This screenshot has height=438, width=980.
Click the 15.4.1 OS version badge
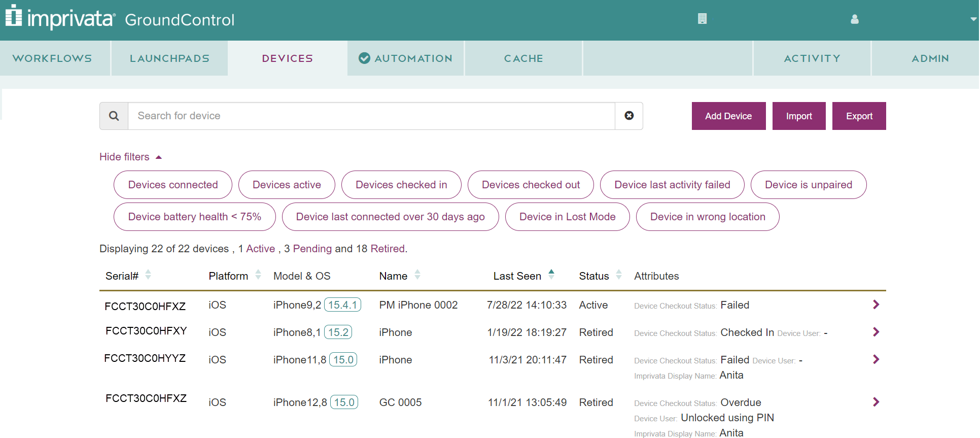point(342,305)
